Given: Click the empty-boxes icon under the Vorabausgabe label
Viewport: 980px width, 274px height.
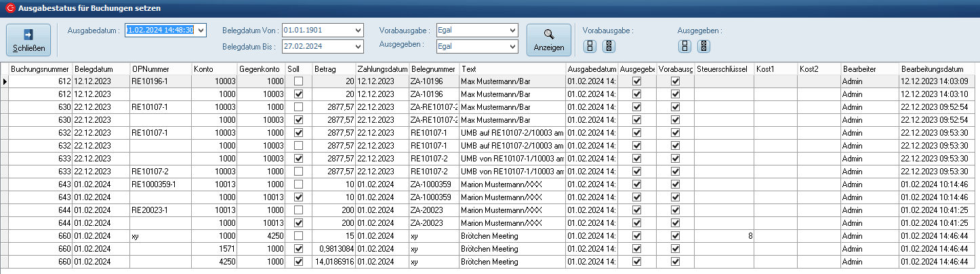Looking at the screenshot, I should pyautogui.click(x=590, y=46).
